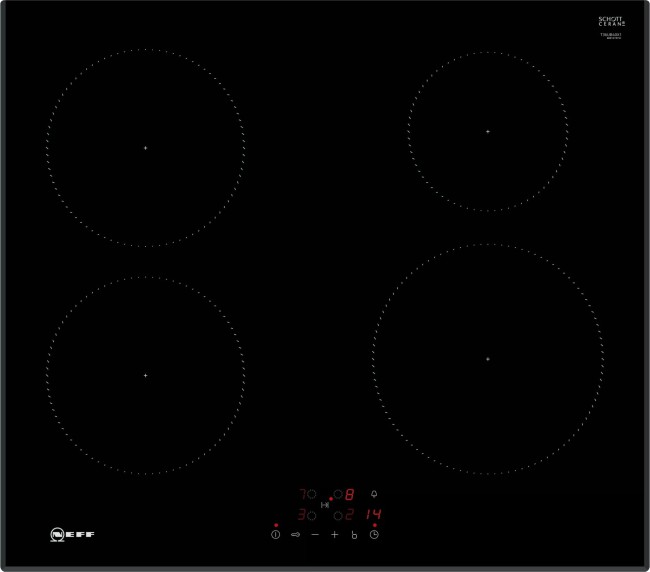Tap the red heat level digit 8
650x572 pixels.
tap(350, 494)
